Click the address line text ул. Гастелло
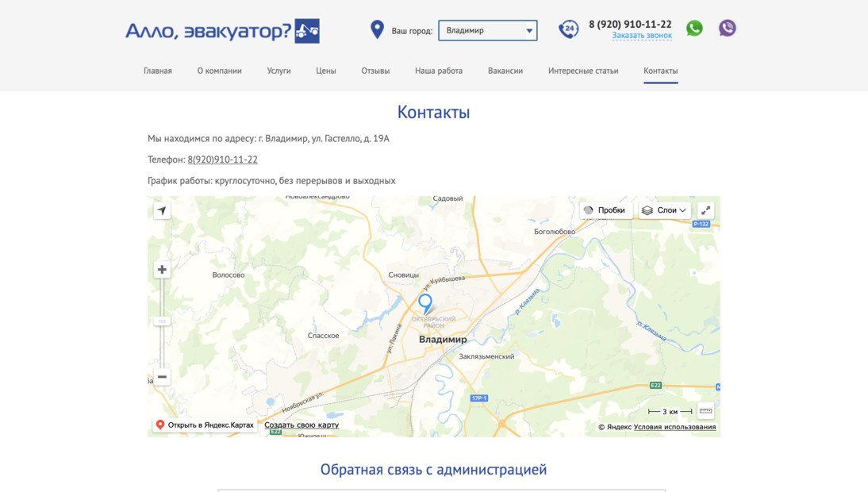The width and height of the screenshot is (868, 492). [336, 138]
